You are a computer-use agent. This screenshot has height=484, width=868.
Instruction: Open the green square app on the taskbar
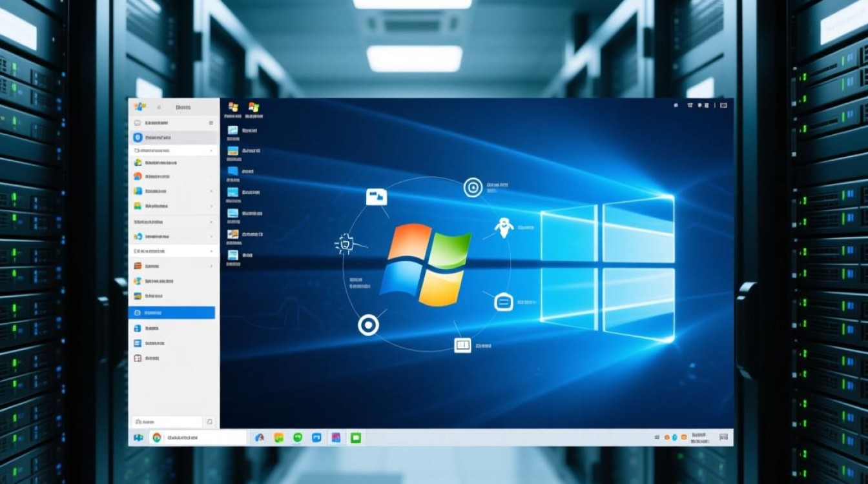pyautogui.click(x=355, y=438)
